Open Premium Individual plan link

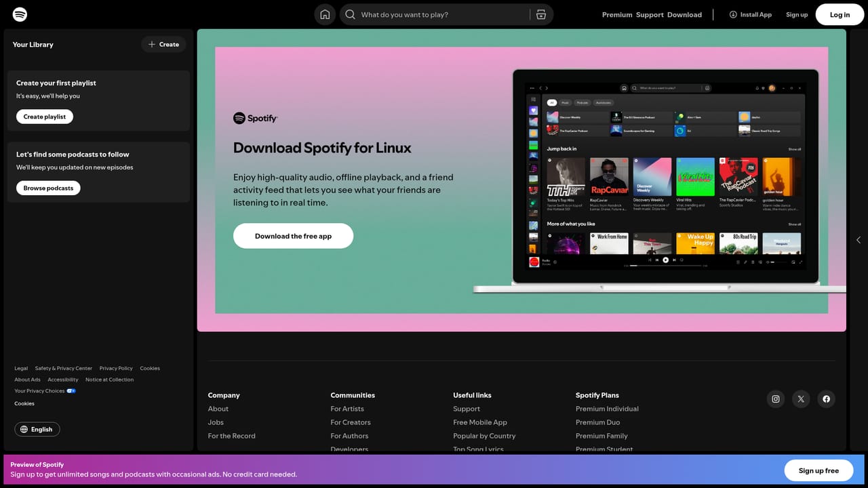click(x=607, y=409)
